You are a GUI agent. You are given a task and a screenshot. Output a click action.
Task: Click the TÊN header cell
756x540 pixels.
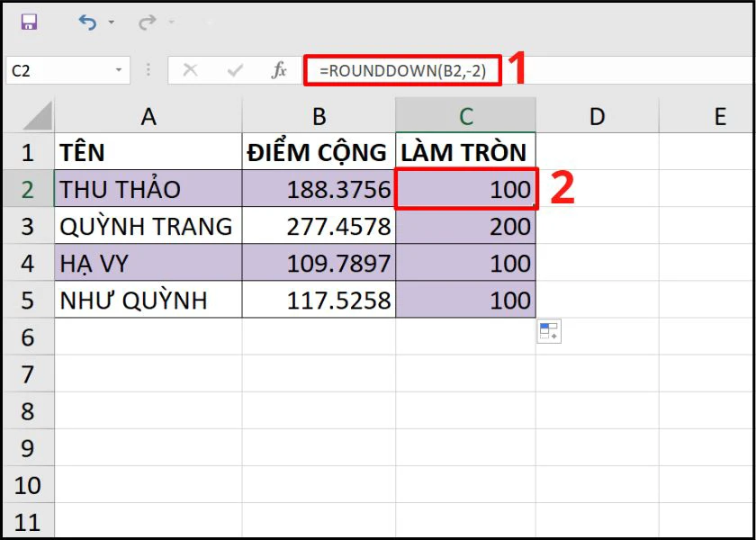[148, 151]
